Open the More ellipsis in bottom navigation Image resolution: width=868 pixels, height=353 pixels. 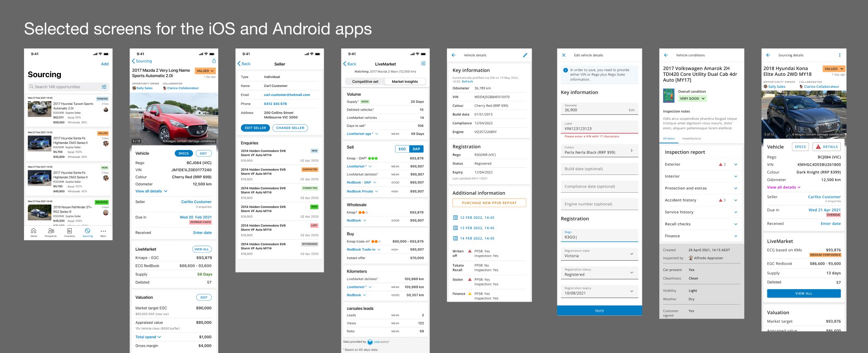tap(103, 232)
